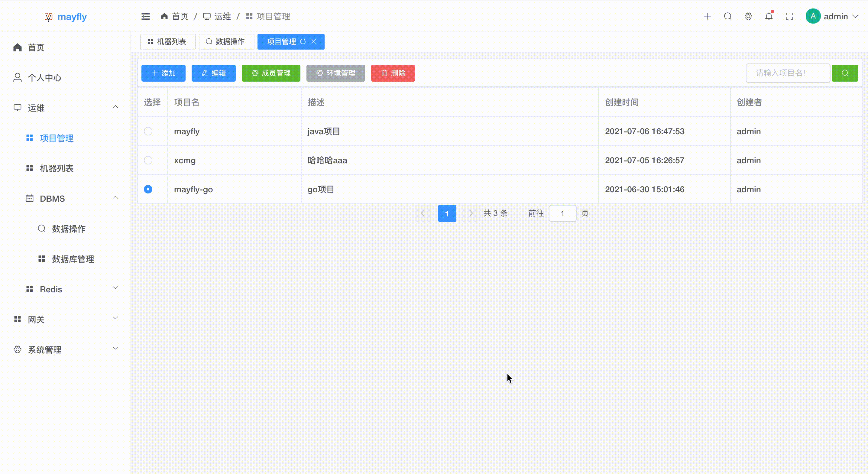Open 数据库管理 from the sidebar
868x474 pixels.
pyautogui.click(x=73, y=259)
